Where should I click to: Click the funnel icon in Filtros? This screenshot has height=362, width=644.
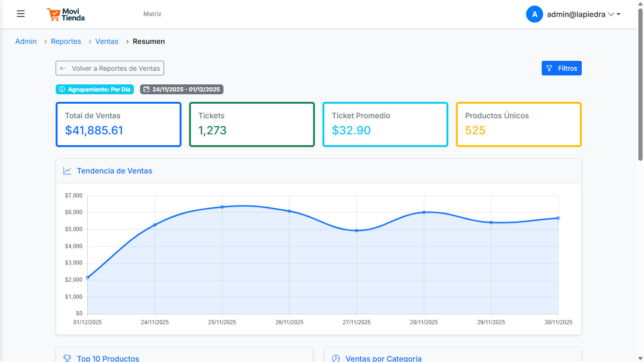tap(549, 68)
